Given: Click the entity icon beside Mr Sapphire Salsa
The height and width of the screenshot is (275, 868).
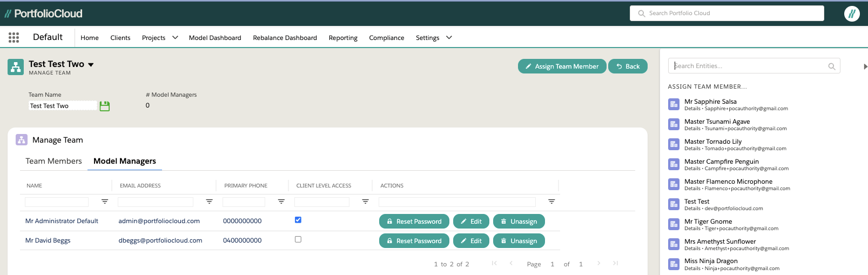Looking at the screenshot, I should [674, 104].
